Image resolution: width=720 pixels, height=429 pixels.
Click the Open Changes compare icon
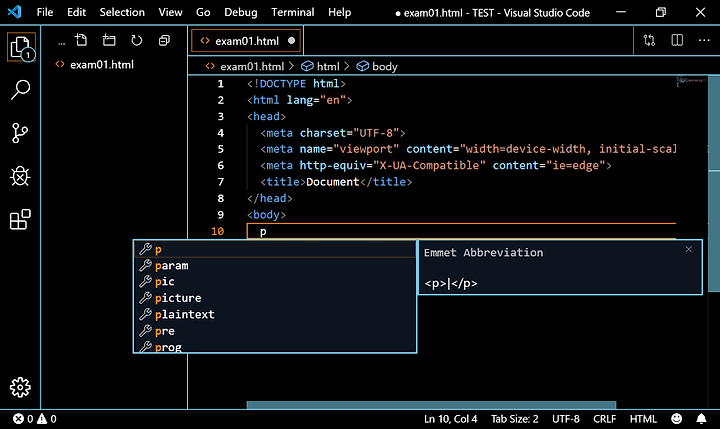[x=649, y=40]
